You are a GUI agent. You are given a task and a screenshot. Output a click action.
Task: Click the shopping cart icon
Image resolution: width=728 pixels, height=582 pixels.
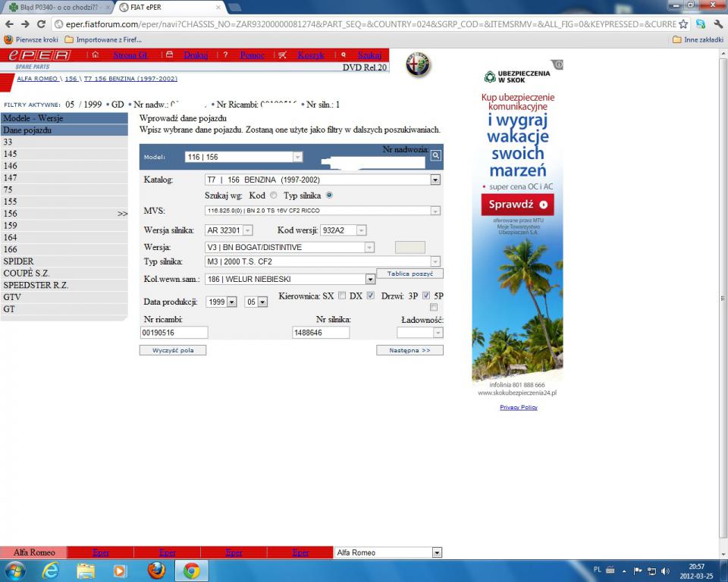[282, 55]
